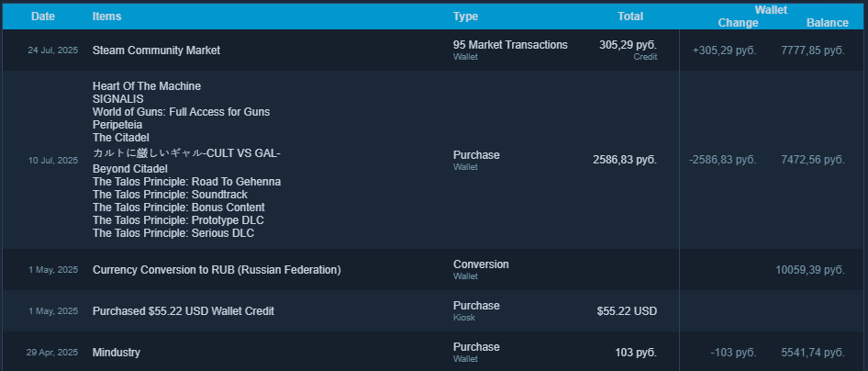Click the Balance column header
Viewport: 868px width, 371px height.
pos(828,23)
